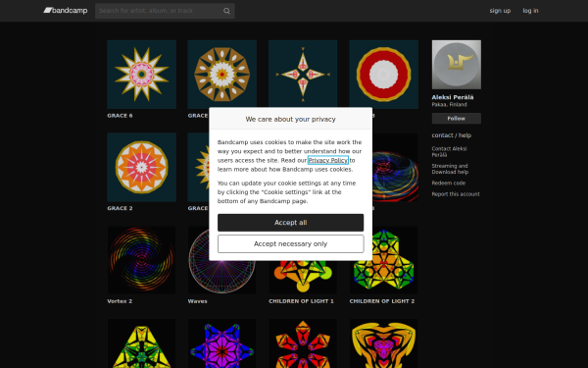
Task: Open the sign up link
Action: point(500,11)
